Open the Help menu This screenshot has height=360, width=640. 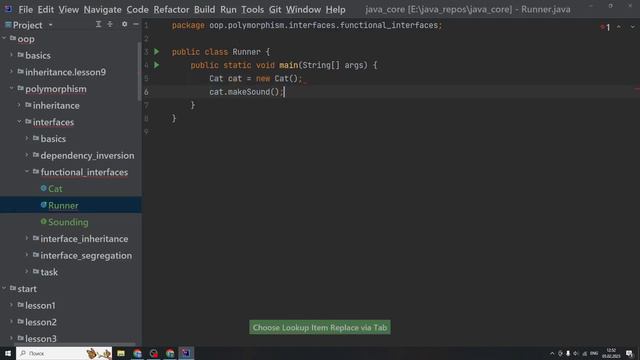[x=335, y=9]
